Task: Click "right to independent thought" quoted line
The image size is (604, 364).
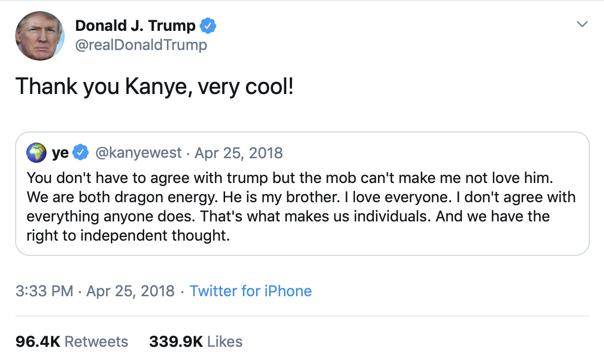Action: 128,236
